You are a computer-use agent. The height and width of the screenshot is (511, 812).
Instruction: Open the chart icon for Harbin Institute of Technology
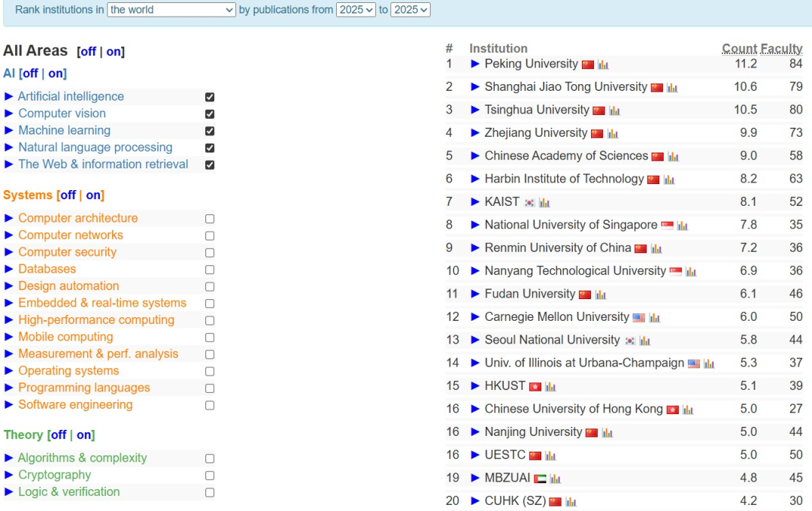coord(669,180)
